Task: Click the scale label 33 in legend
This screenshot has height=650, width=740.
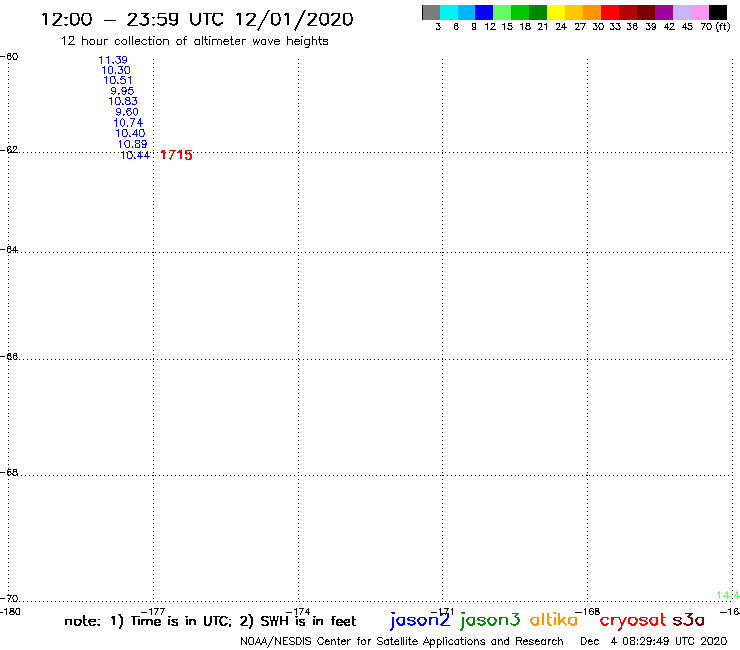Action: coord(615,26)
